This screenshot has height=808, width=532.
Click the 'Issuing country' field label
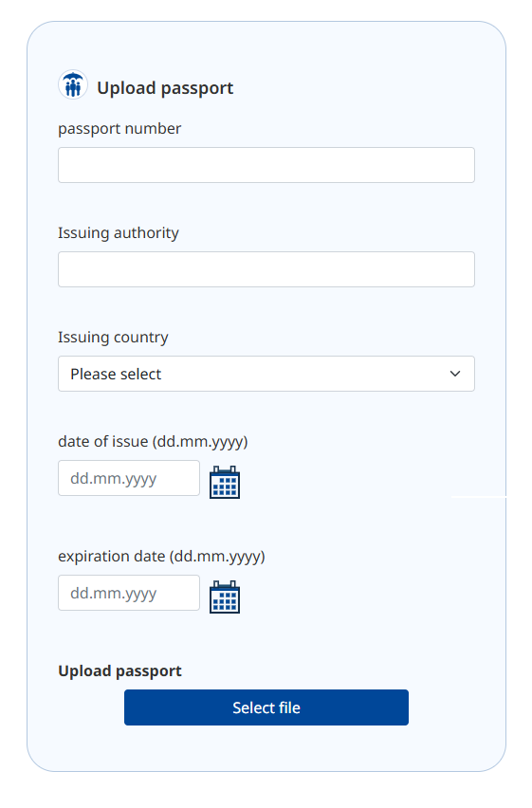113,338
